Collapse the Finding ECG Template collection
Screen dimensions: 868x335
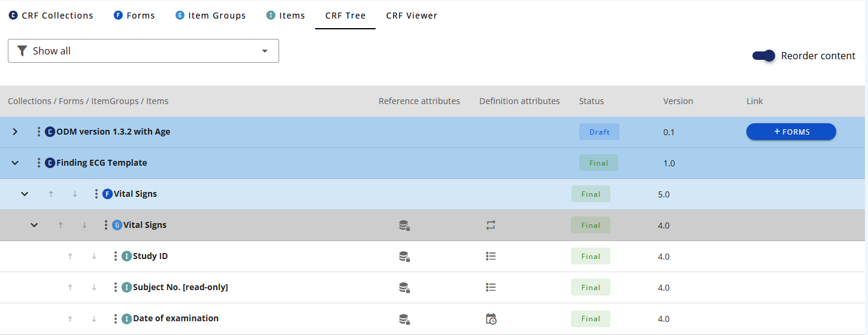[x=15, y=163]
